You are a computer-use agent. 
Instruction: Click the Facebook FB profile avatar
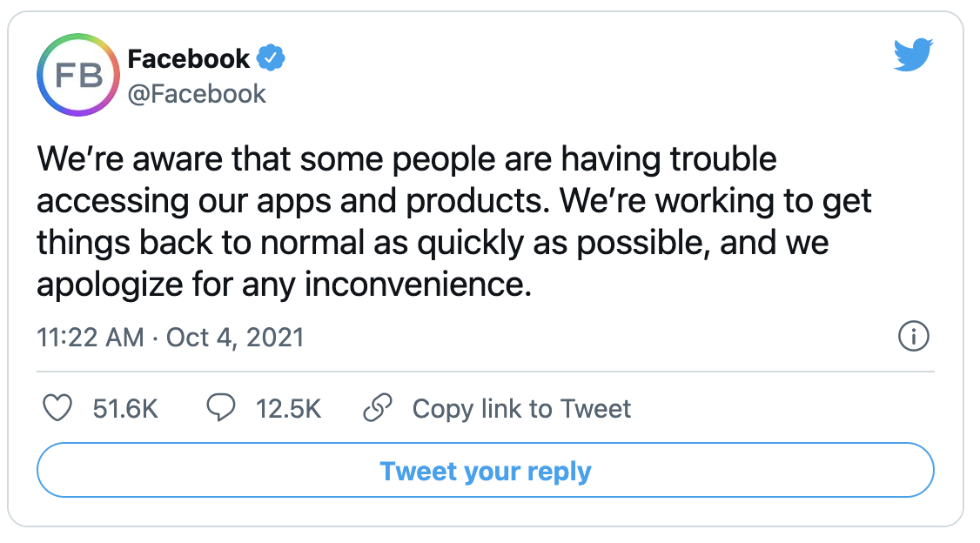coord(77,76)
